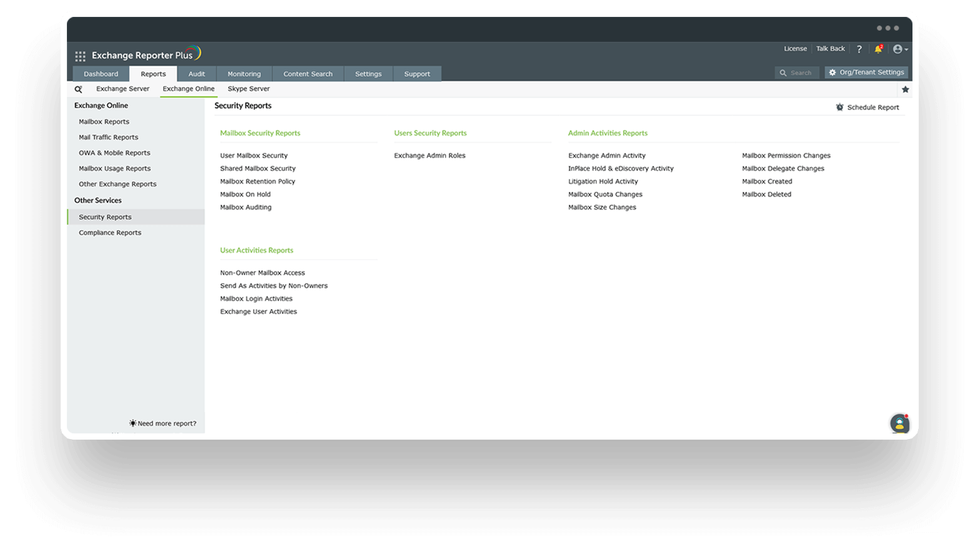
Task: Switch to the Dashboard tab
Action: [101, 74]
